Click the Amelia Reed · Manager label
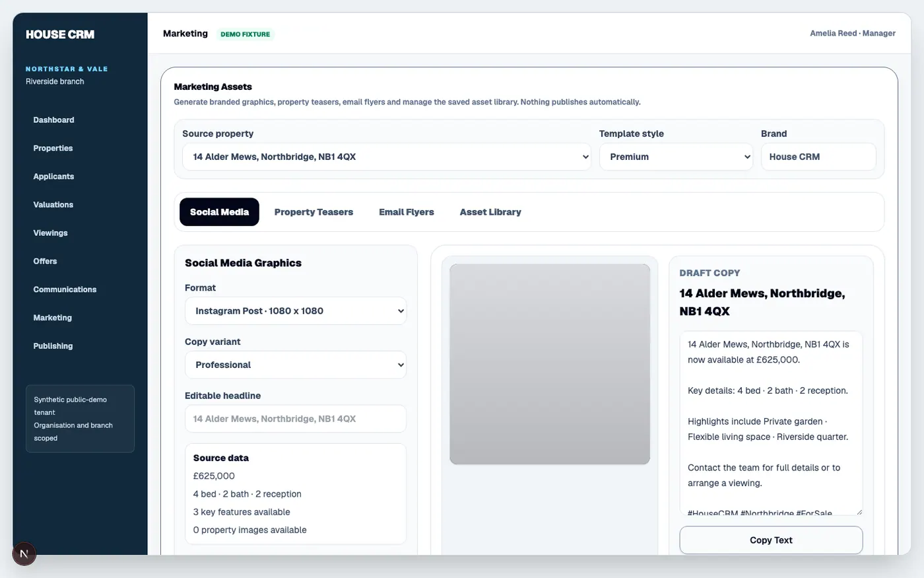Screen dimensions: 924x578 point(853,33)
